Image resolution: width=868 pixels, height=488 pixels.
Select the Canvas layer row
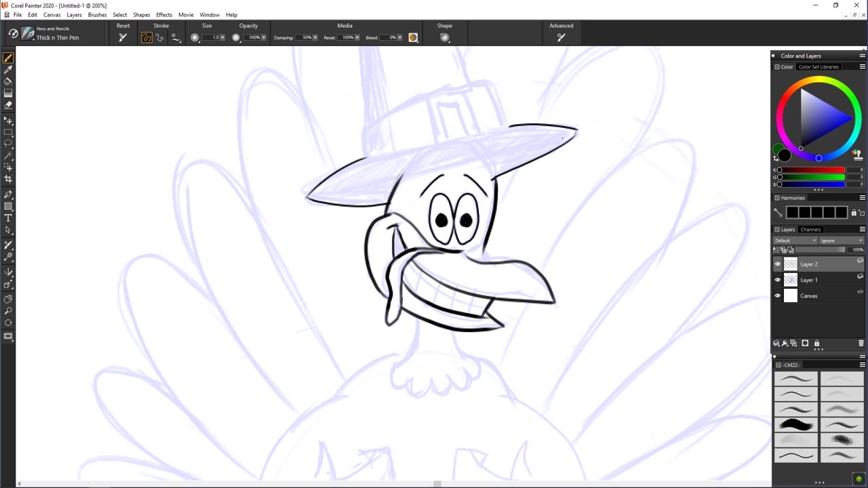(819, 296)
